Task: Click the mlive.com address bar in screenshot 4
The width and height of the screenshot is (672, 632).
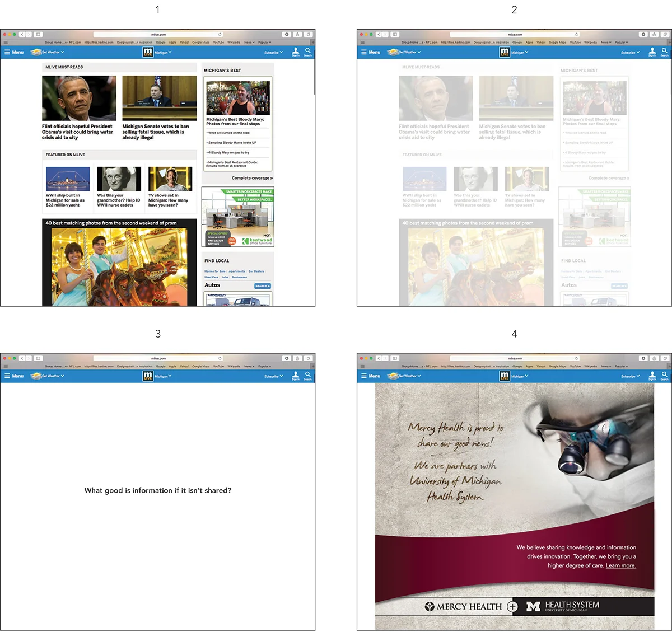Action: click(515, 358)
